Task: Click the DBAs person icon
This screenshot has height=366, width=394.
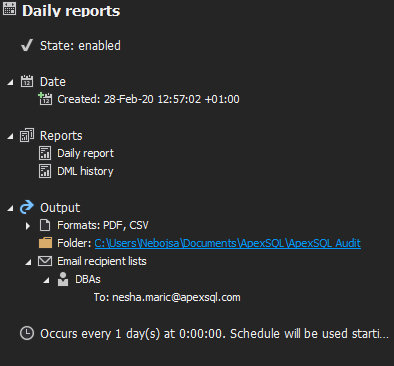Action: tap(63, 279)
